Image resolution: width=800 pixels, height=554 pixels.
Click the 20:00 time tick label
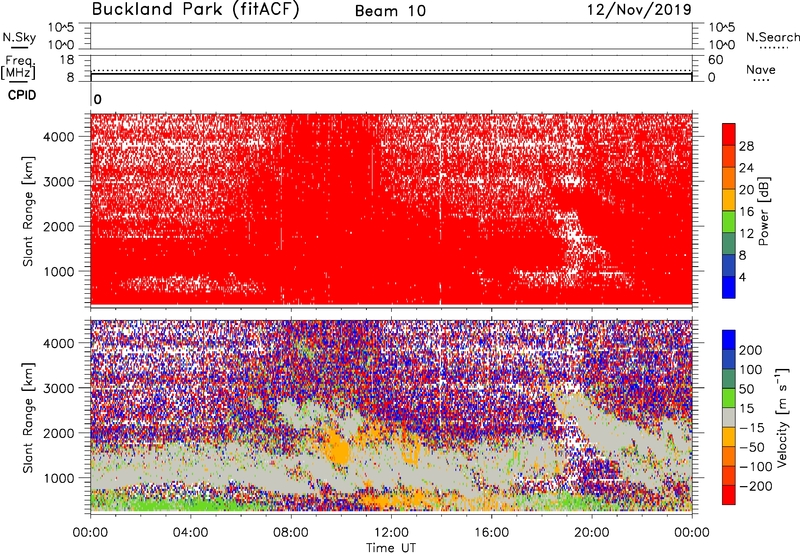pyautogui.click(x=592, y=533)
